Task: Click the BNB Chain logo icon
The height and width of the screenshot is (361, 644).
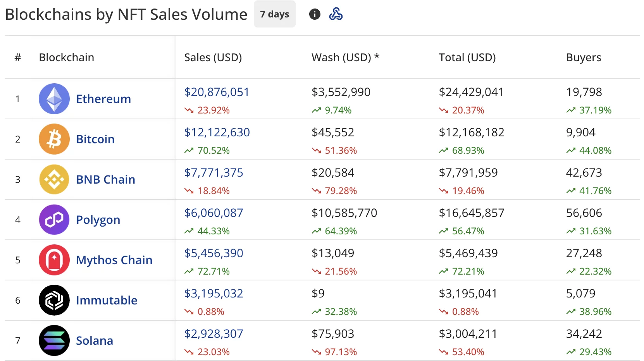Action: [x=54, y=179]
